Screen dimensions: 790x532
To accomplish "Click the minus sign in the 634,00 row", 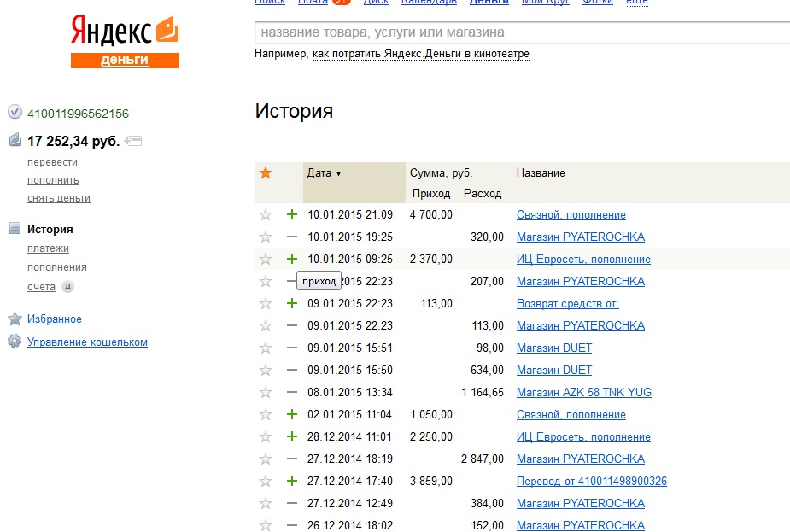I will pyautogui.click(x=292, y=370).
